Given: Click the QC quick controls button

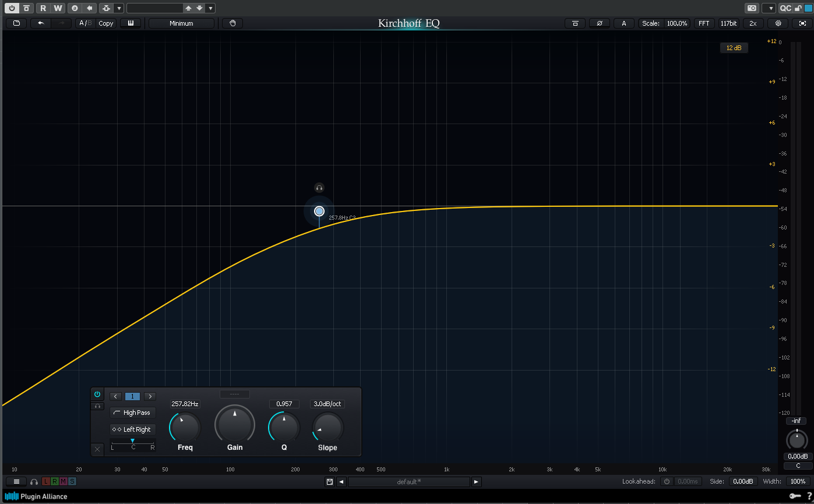Looking at the screenshot, I should [785, 8].
